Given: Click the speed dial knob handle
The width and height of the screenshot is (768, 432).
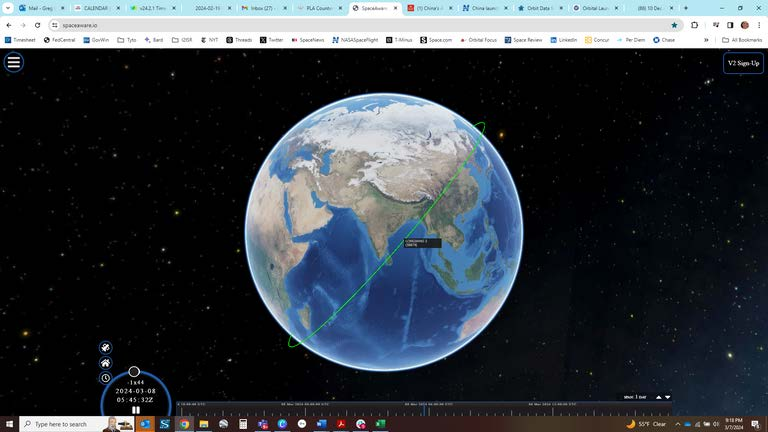Looking at the screenshot, I should click(x=134, y=372).
